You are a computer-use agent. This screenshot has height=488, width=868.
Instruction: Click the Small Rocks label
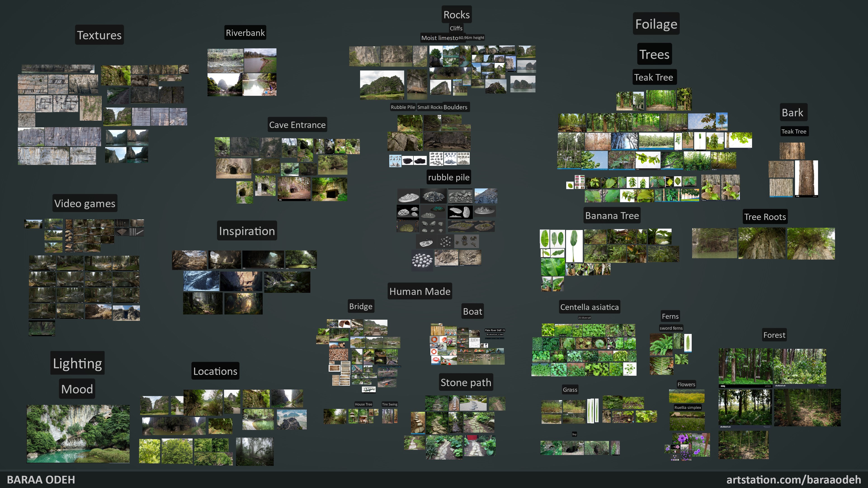pos(430,107)
